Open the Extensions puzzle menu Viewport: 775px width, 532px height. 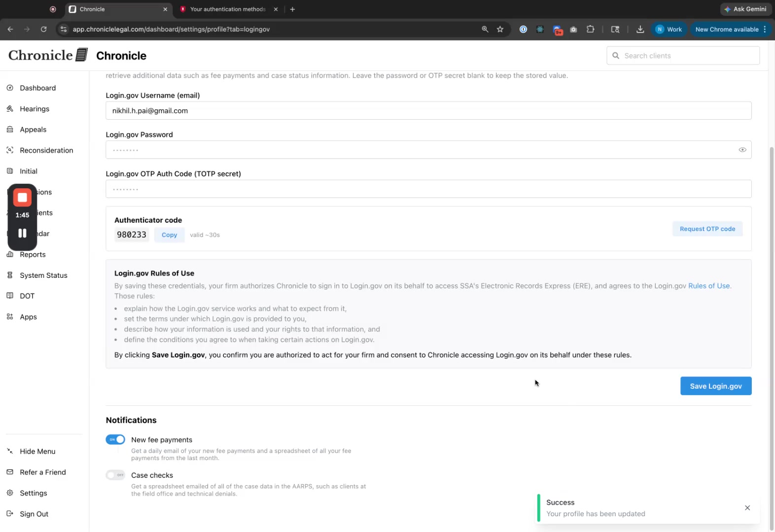tap(590, 29)
